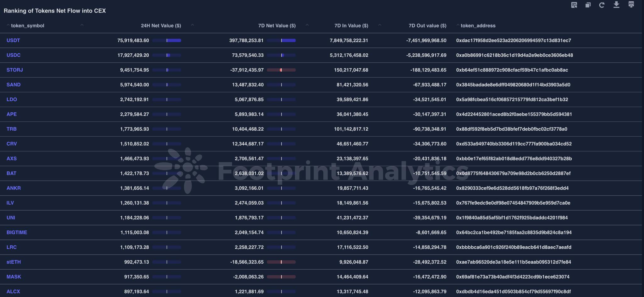Click STORJ's red 7D net value bar
This screenshot has width=644, height=297.
click(x=281, y=70)
